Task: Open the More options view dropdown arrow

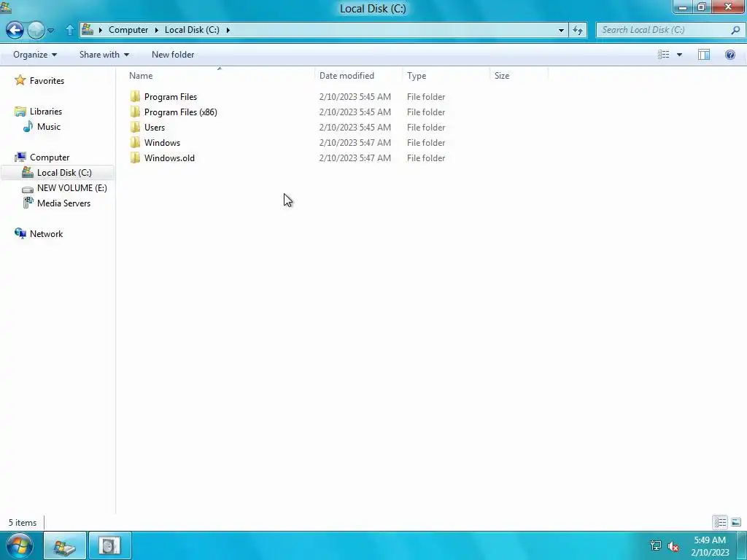Action: pos(679,55)
